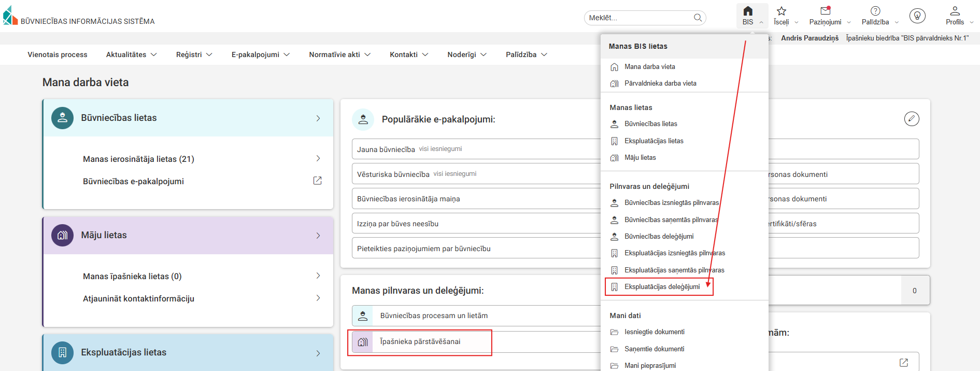Image resolution: width=980 pixels, height=371 pixels.
Task: Click into the Meklēt search field
Action: click(638, 18)
